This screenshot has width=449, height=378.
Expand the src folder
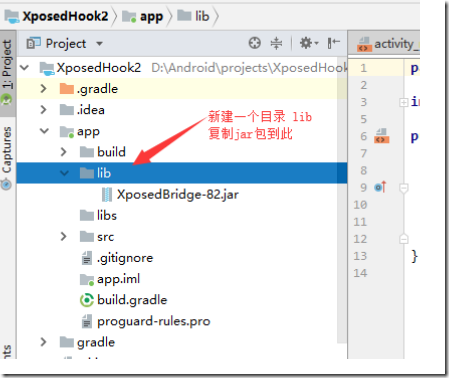coord(63,237)
